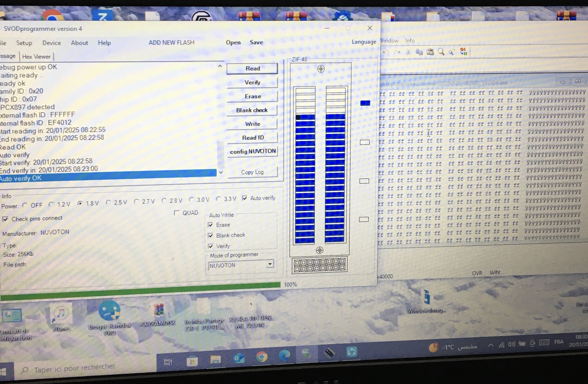The width and height of the screenshot is (588, 384).
Task: Click the binary compare icon in toolbar
Action: coord(464,51)
